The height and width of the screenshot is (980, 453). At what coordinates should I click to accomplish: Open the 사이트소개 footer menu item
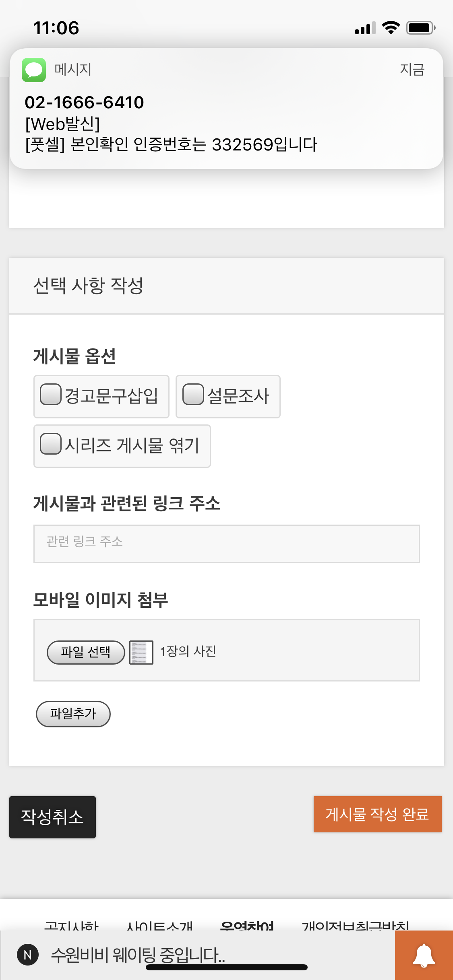(x=159, y=925)
